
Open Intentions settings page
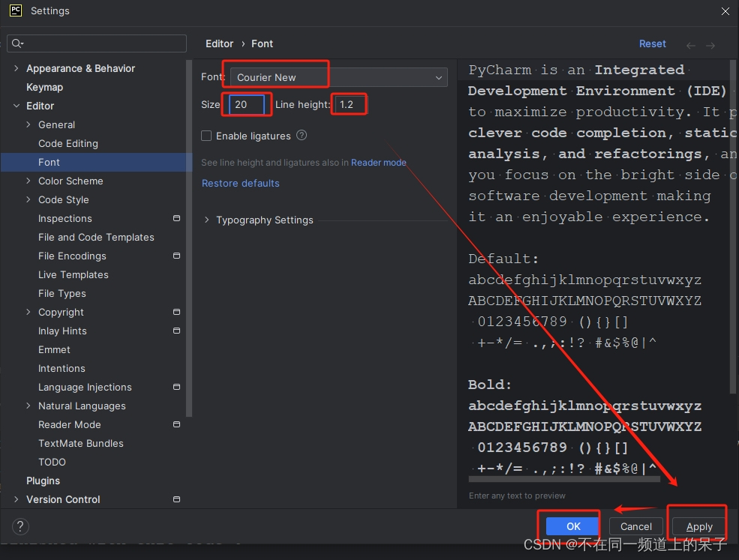click(x=62, y=368)
